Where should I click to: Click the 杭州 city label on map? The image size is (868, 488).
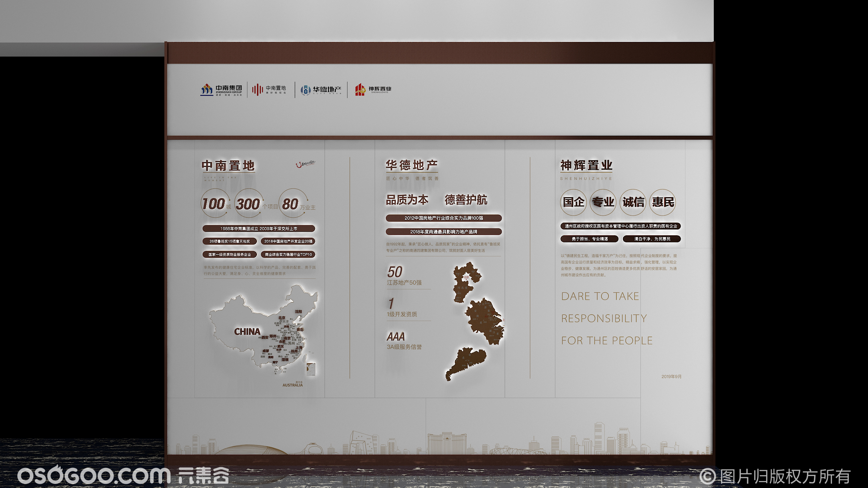coord(294,351)
